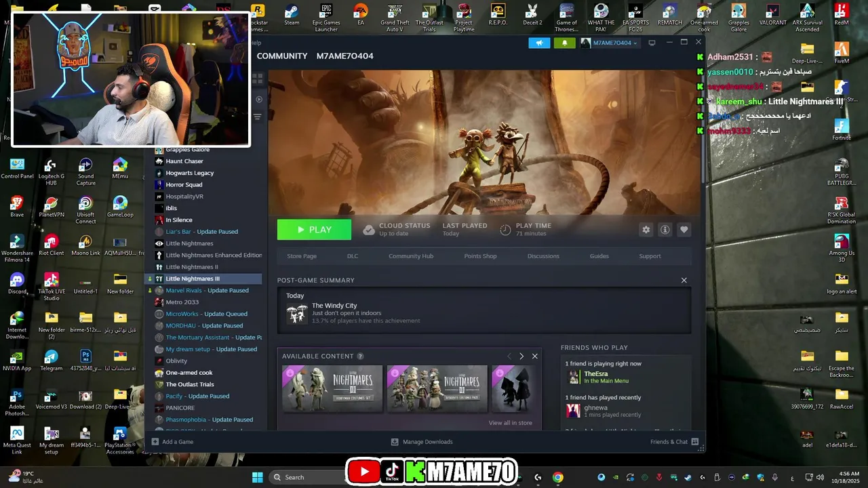Screen dimensions: 868x488
Task: Click library ready-to-play filter icon
Action: (x=258, y=100)
